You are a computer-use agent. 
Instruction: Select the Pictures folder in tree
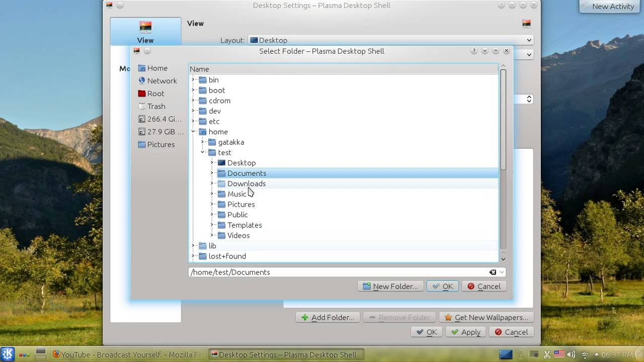(x=236, y=204)
